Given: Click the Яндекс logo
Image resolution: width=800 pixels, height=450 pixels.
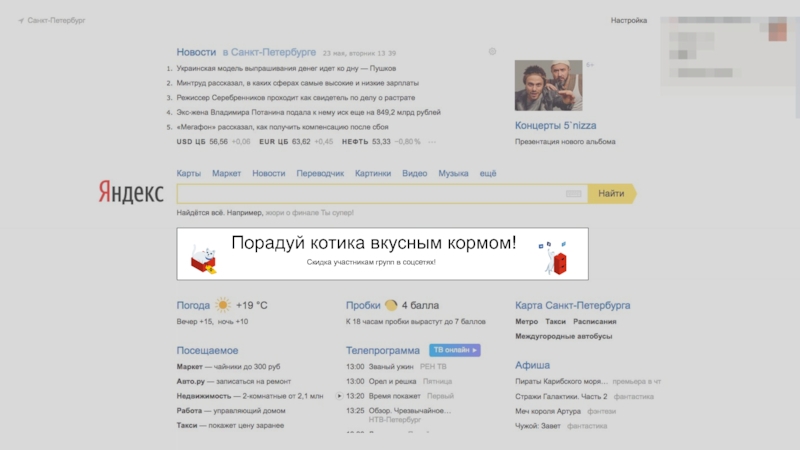Looking at the screenshot, I should tap(131, 192).
